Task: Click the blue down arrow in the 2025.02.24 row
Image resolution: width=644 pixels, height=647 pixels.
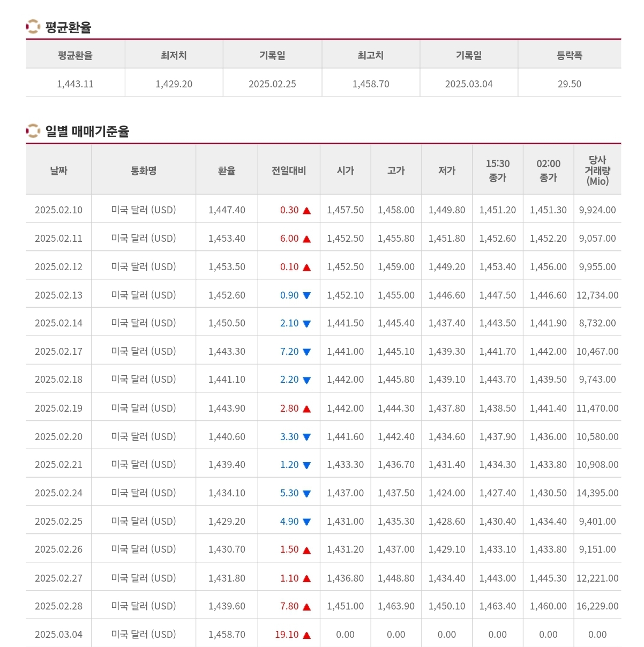Action: 306,494
